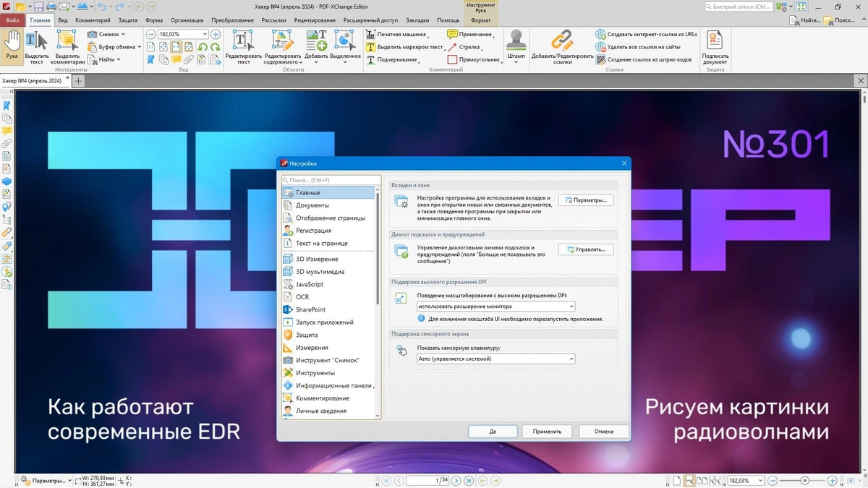The image size is (868, 488).
Task: Switch to the Вид ribbon tab
Action: click(63, 20)
